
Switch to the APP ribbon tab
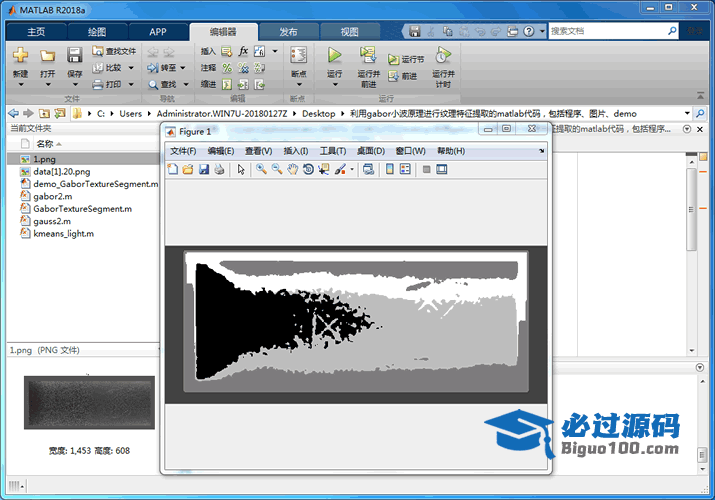pyautogui.click(x=158, y=32)
